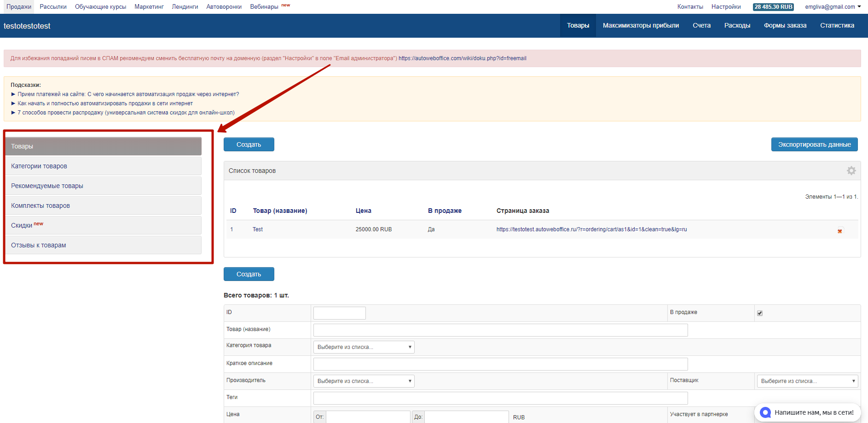Open the Статистика tab

point(837,26)
